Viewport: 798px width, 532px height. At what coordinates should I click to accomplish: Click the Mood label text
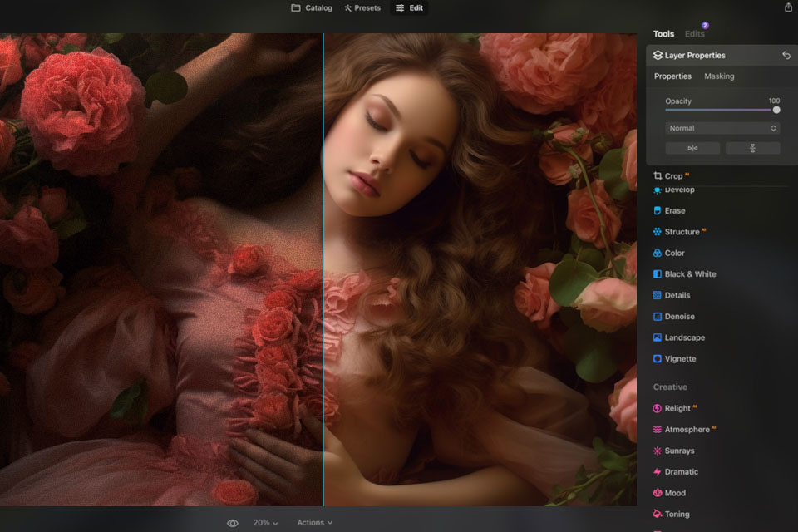(675, 493)
